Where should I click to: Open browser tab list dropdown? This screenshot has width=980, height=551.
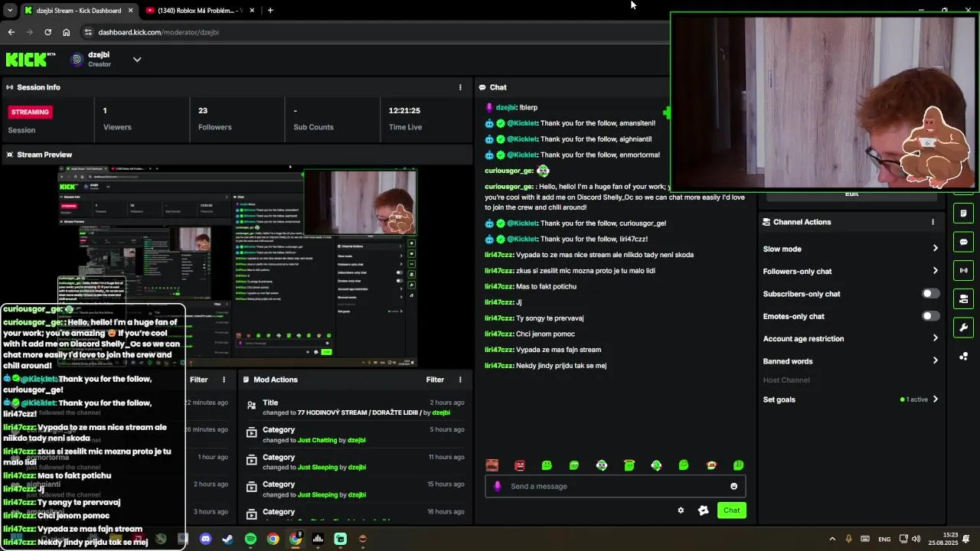(10, 11)
